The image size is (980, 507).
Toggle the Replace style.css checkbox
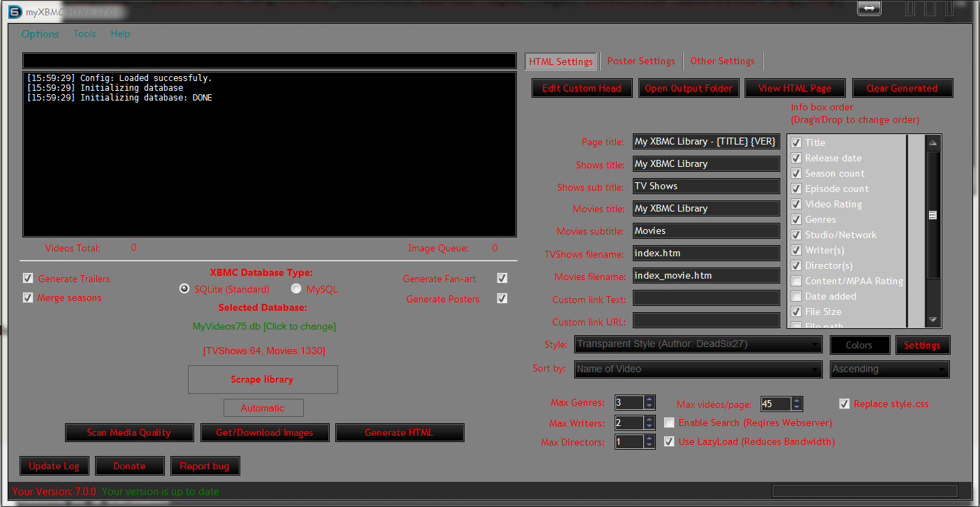(x=844, y=404)
